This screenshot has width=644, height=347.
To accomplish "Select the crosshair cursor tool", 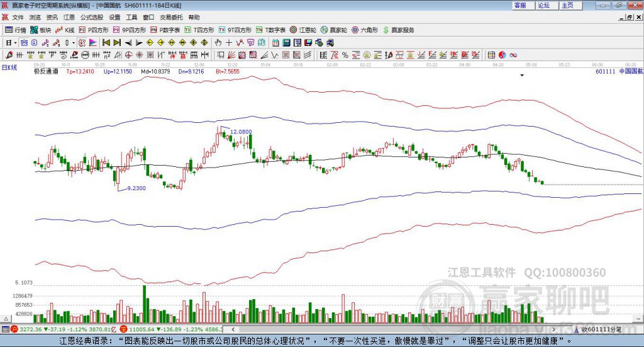I will (229, 43).
